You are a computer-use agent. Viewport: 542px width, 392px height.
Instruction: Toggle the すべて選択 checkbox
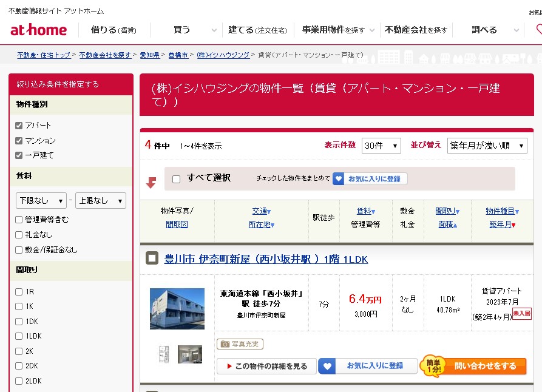click(x=177, y=179)
